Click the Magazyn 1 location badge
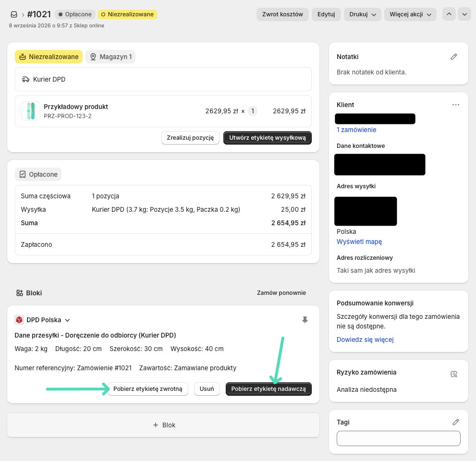 point(110,57)
